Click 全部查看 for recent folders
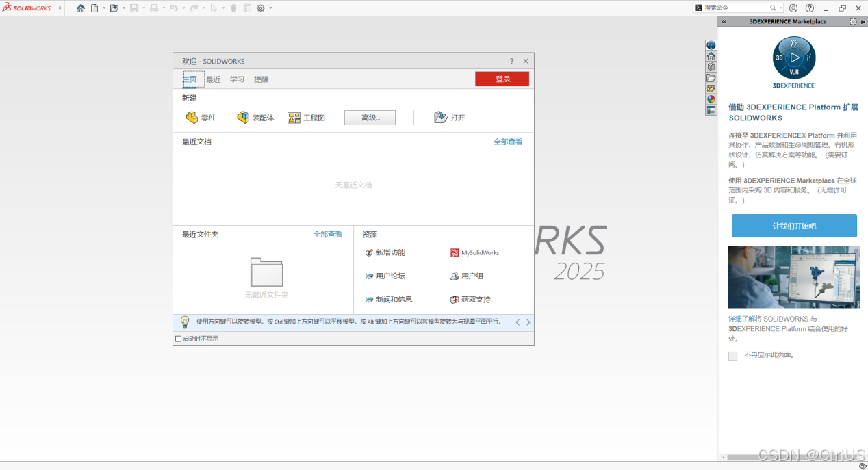This screenshot has width=868, height=470. click(x=328, y=234)
